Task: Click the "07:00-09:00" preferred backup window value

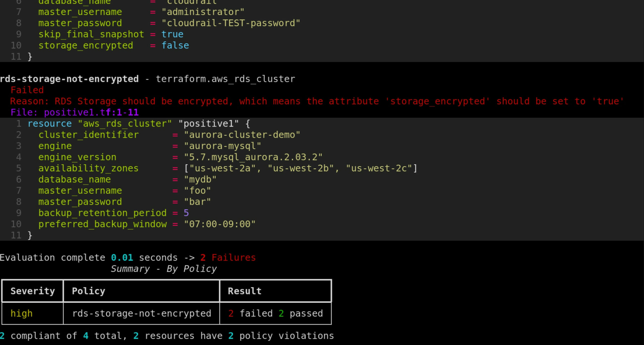Action: (x=220, y=224)
